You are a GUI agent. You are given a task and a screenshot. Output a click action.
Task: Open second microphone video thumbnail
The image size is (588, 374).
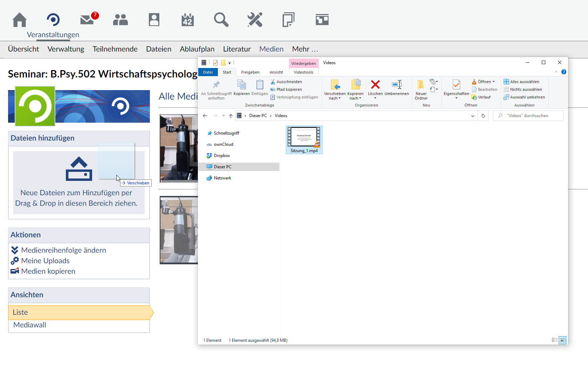tap(179, 230)
